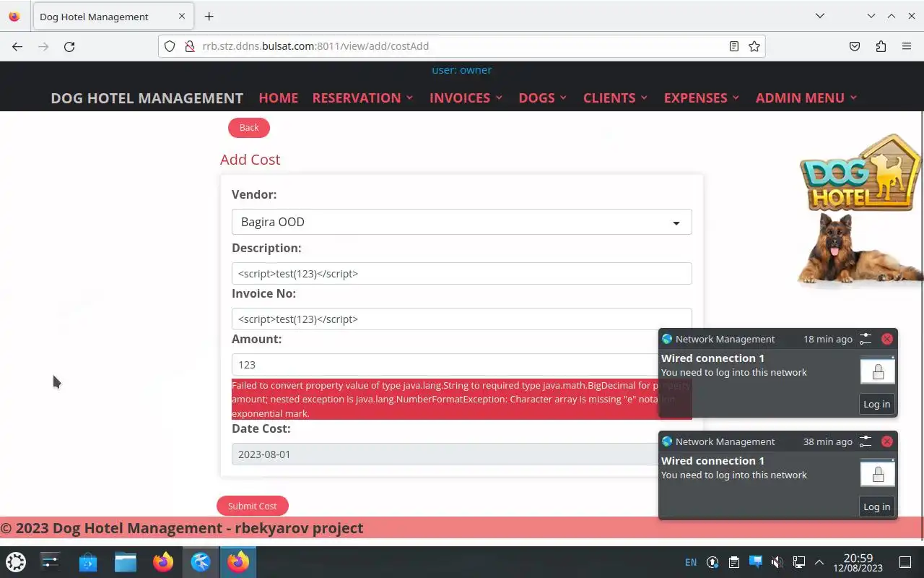Open System Settings from the taskbar

pos(51,562)
